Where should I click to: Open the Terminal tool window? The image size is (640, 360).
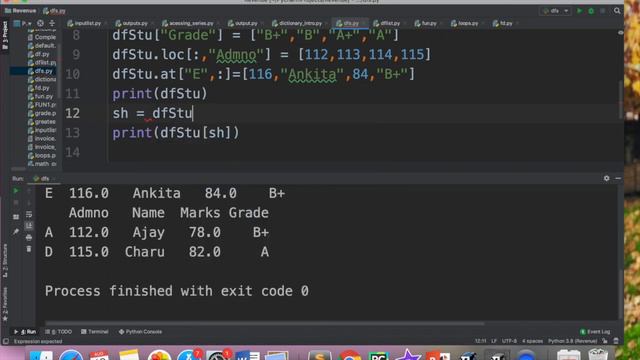click(x=95, y=332)
